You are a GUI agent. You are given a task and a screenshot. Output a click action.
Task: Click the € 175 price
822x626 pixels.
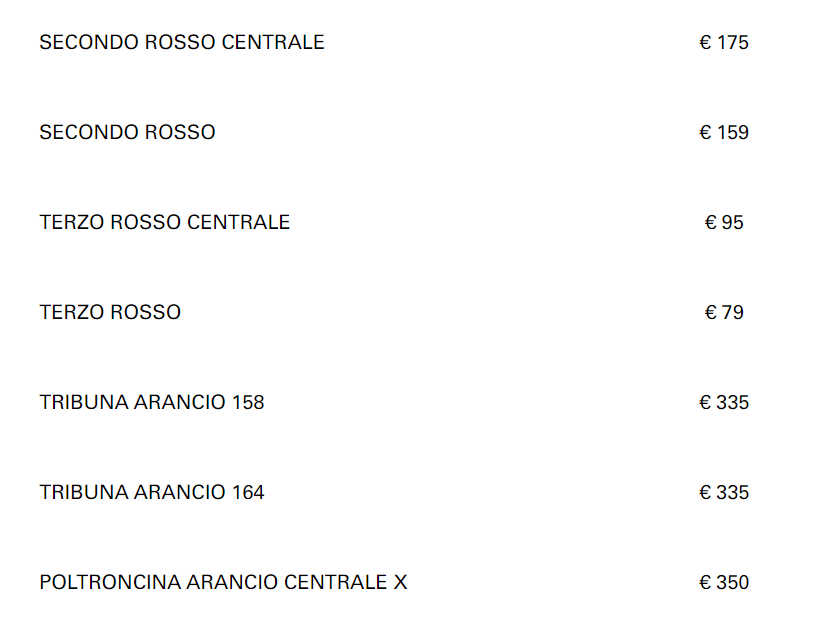724,43
